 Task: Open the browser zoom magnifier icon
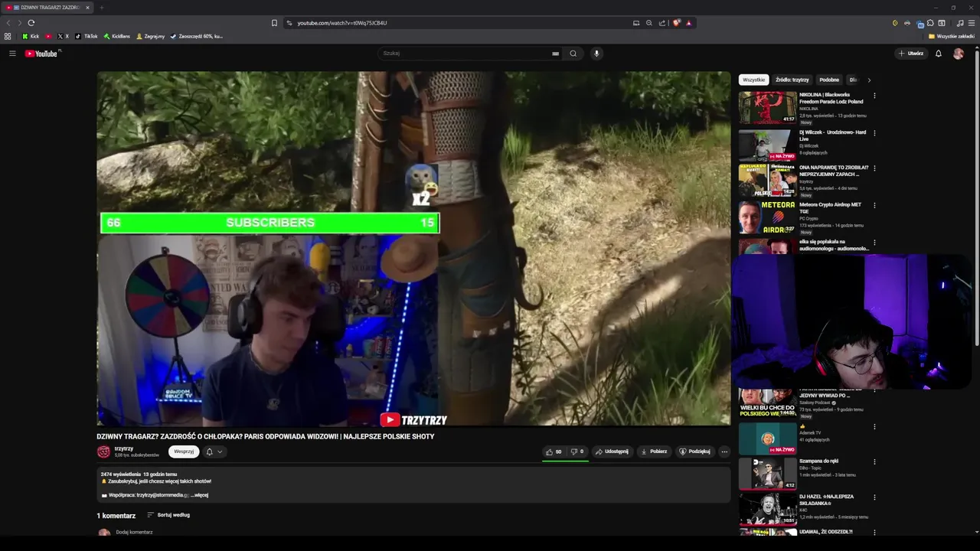click(649, 23)
